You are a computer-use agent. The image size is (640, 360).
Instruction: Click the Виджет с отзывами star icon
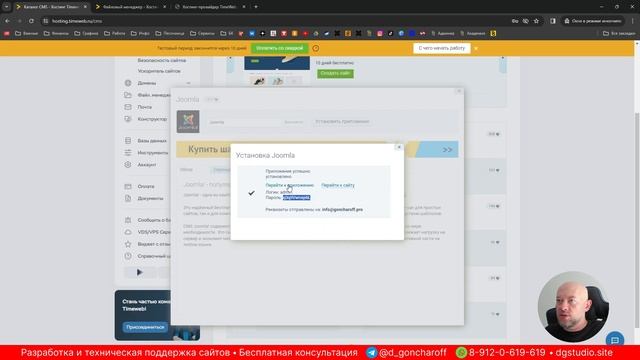(128, 244)
